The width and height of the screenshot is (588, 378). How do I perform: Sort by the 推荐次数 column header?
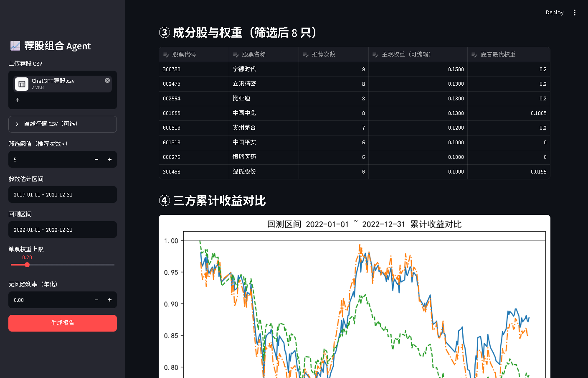pyautogui.click(x=334, y=54)
